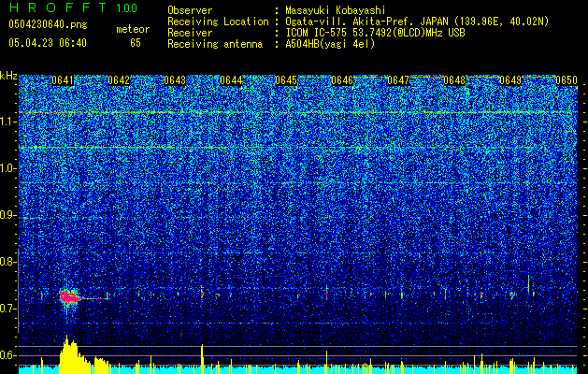Click the date stamp 05.04.23 06:40
Screen dimensions: 588x374
pos(48,43)
